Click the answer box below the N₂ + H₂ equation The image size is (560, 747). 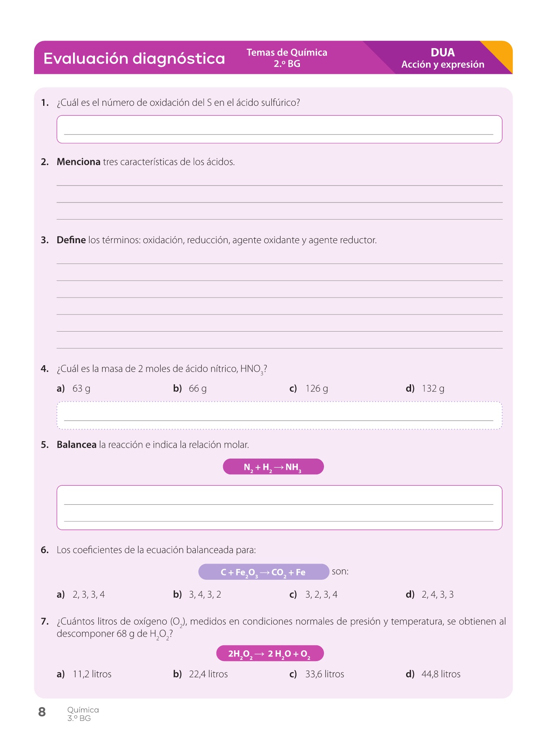(x=279, y=507)
